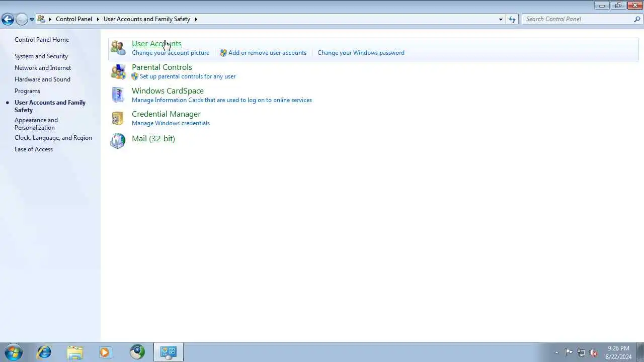The image size is (644, 362).
Task: Click the User Accounts category icon
Action: (x=118, y=48)
